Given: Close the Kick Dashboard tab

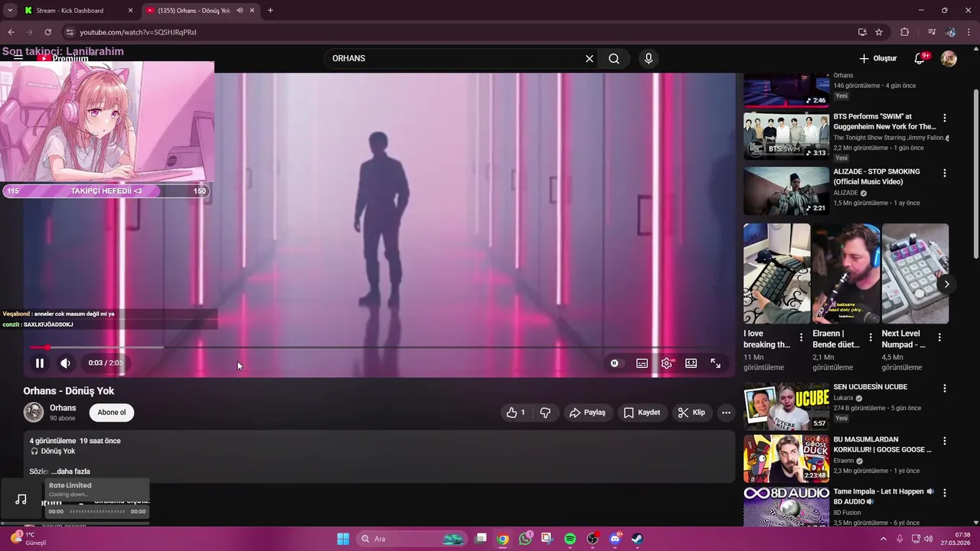Looking at the screenshot, I should click(x=130, y=11).
